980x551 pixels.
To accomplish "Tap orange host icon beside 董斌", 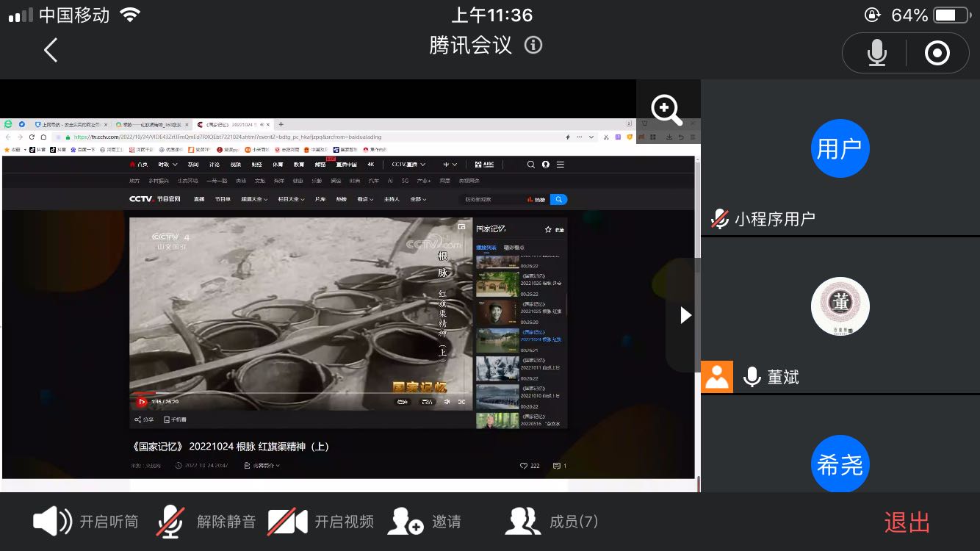I will [x=717, y=377].
